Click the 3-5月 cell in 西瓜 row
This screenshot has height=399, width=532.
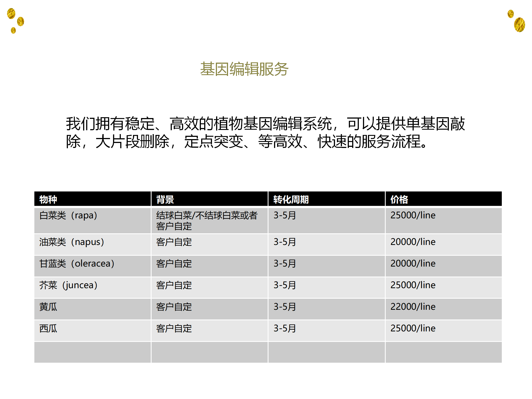327,331
